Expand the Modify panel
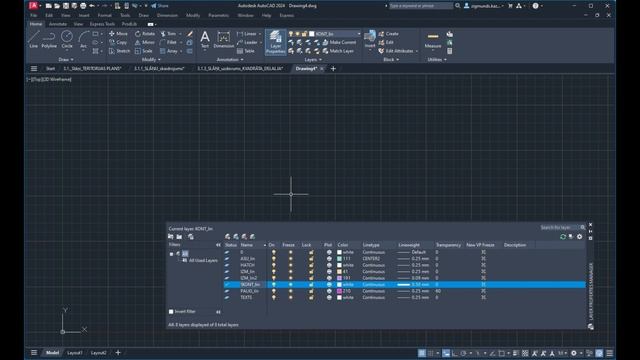 coord(151,60)
